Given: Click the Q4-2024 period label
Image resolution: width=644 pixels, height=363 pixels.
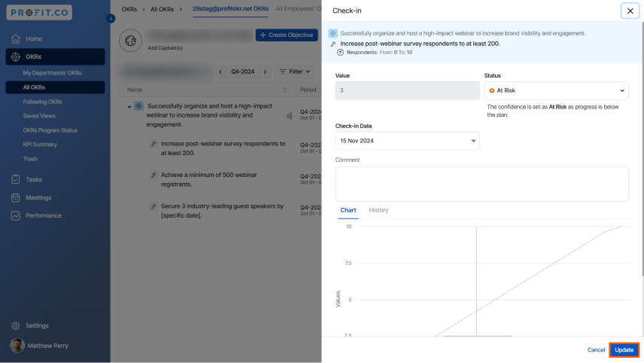Looking at the screenshot, I should [x=243, y=72].
